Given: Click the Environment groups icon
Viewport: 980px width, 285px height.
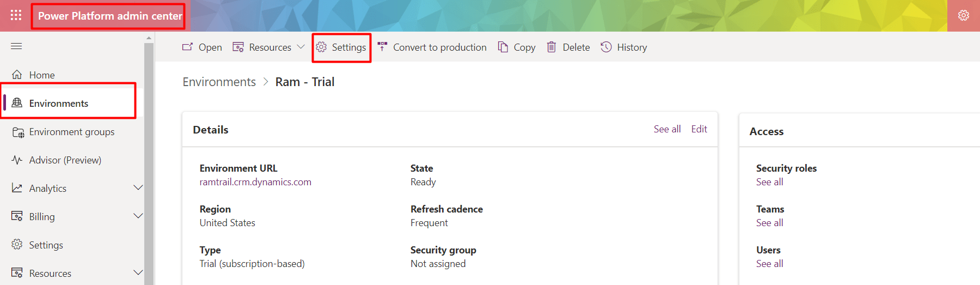Looking at the screenshot, I should click(x=18, y=132).
